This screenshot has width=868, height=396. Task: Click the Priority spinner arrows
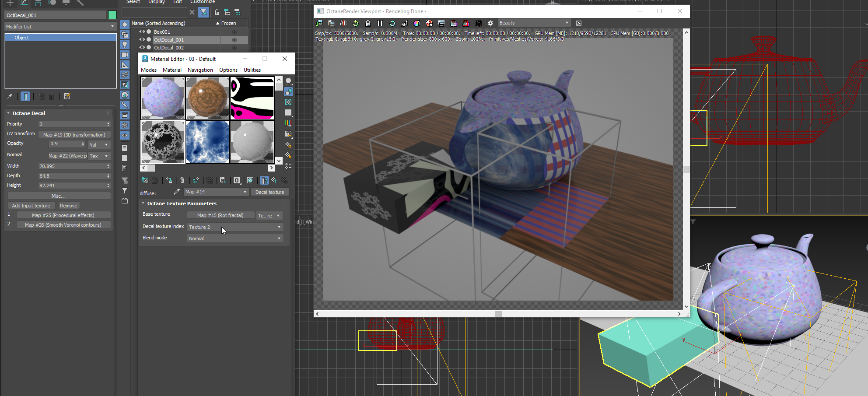[108, 124]
